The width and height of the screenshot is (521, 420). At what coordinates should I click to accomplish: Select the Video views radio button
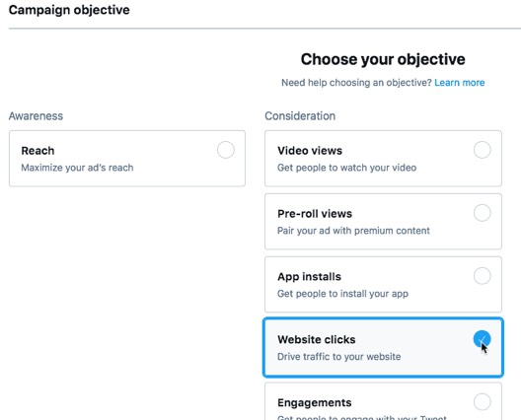pos(483,150)
